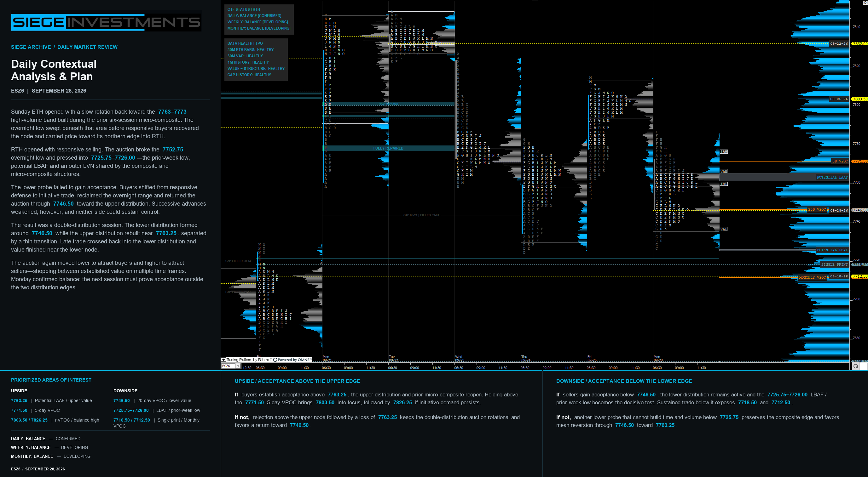
Task: Click the DATA HEALTH | TPO panel header
Action: click(x=245, y=43)
